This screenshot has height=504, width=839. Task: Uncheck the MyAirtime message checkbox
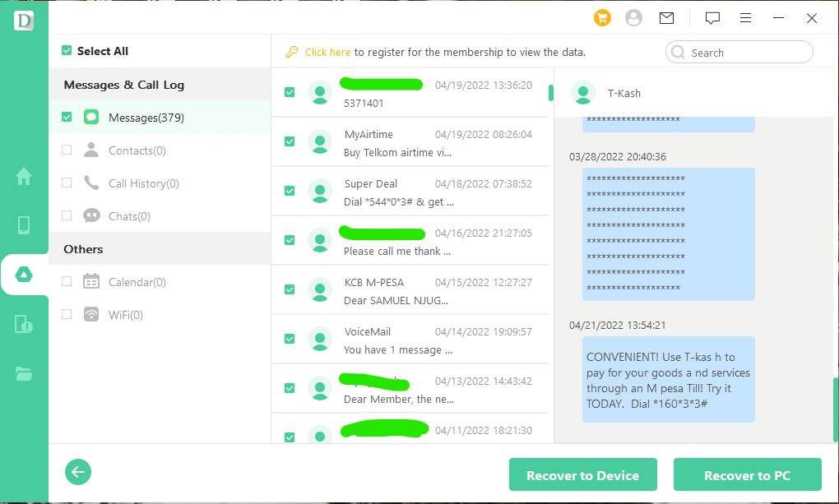point(290,141)
